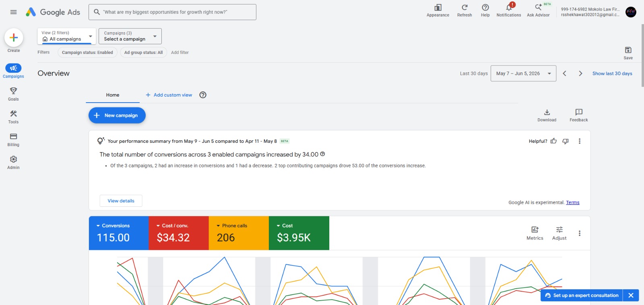The height and width of the screenshot is (305, 644).
Task: Edit Campaign status: Enabled filter chip
Action: 87,52
